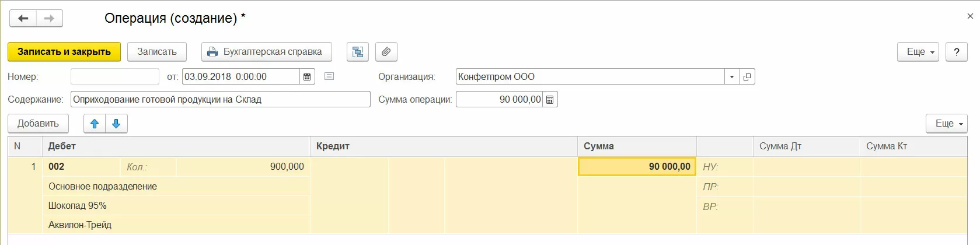The width and height of the screenshot is (980, 245).
Task: Open help with the question mark button
Action: pos(956,52)
